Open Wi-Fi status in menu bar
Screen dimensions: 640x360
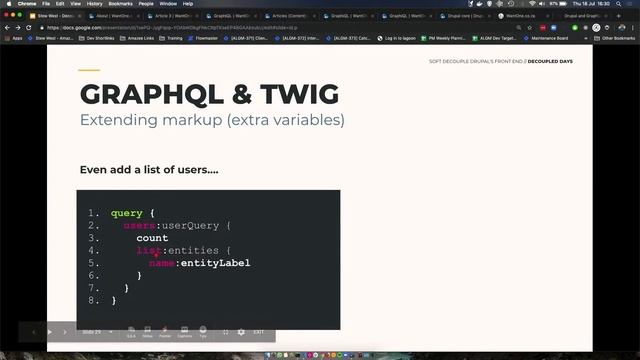532,4
